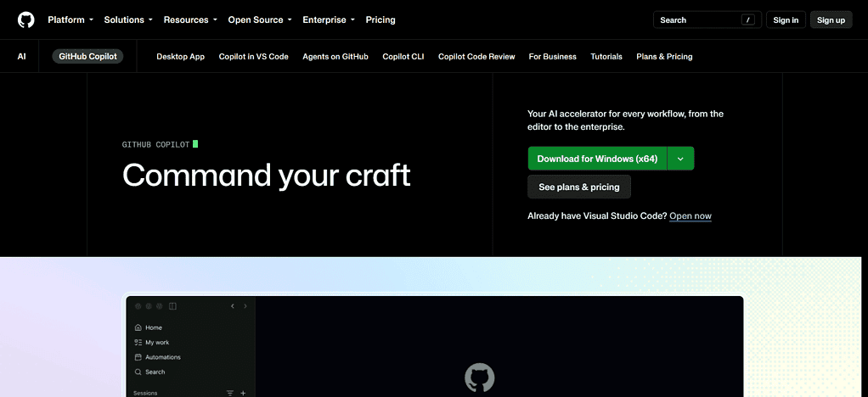Click the Command your craft heading
Image resolution: width=868 pixels, height=397 pixels.
(x=267, y=176)
